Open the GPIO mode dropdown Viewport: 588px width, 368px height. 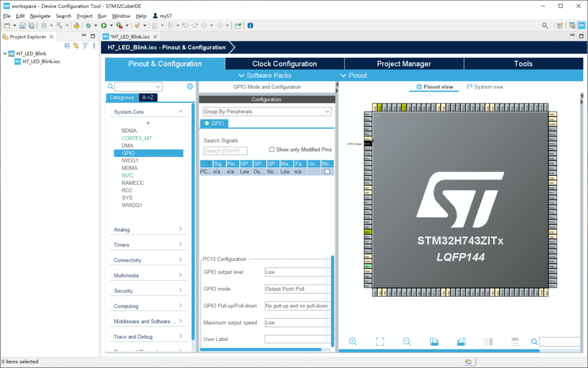click(x=298, y=289)
